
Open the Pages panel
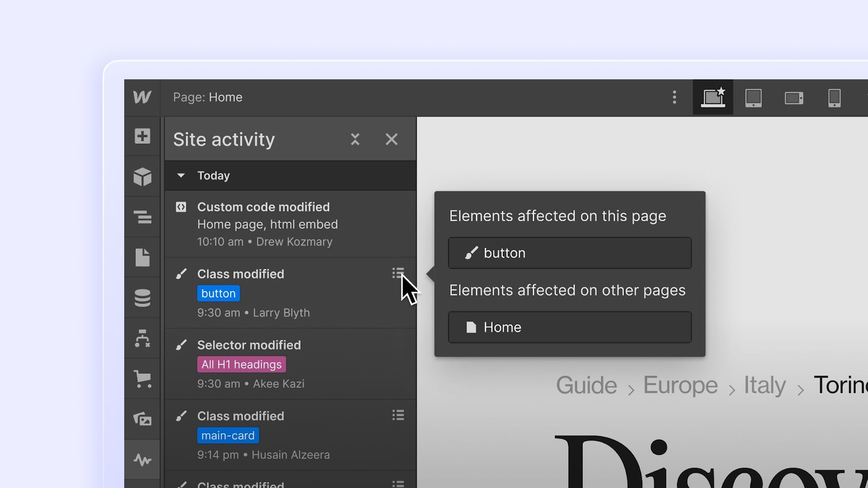pyautogui.click(x=143, y=258)
